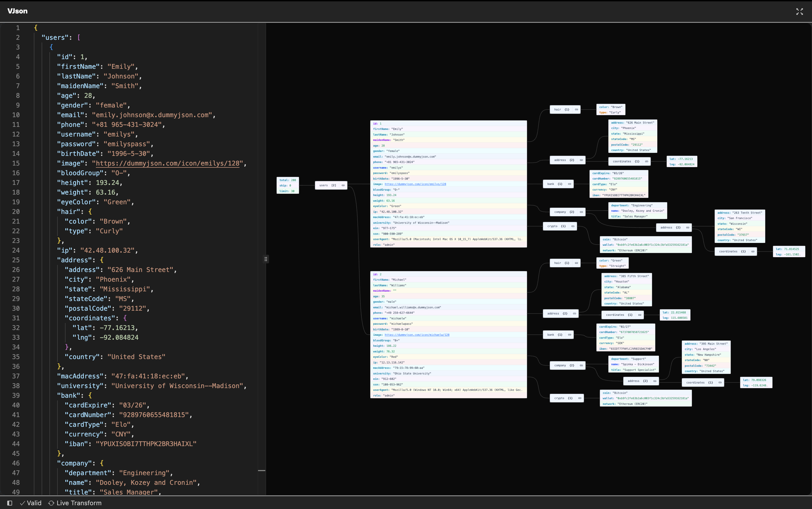Screen dimensions: 812x509
Task: Click "company" key on line 46
Action: pyautogui.click(x=76, y=463)
